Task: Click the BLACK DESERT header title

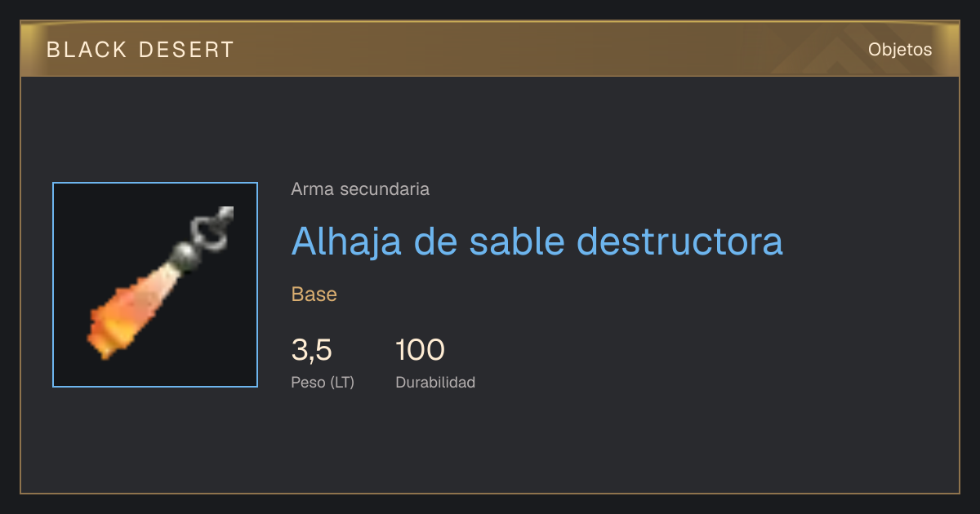Action: pos(140,50)
